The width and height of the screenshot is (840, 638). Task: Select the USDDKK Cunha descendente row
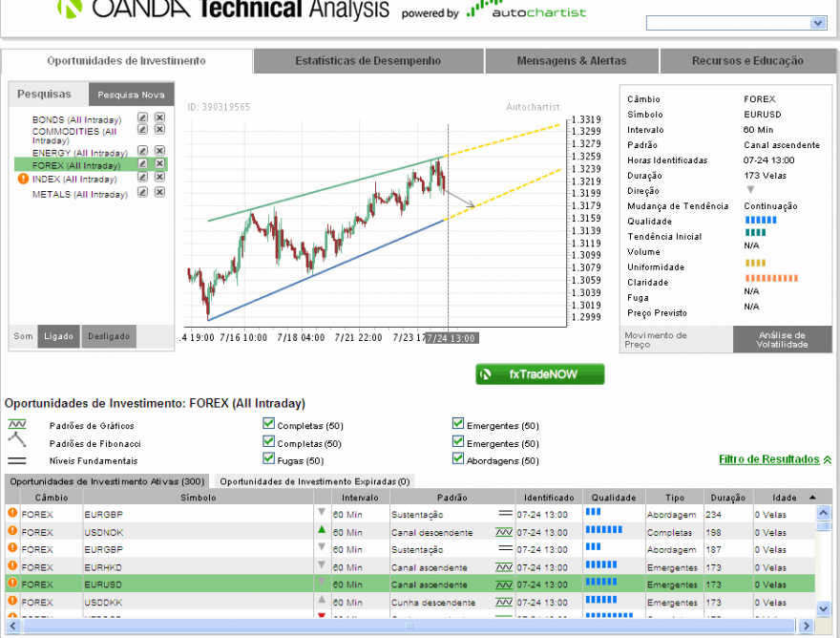click(x=410, y=602)
